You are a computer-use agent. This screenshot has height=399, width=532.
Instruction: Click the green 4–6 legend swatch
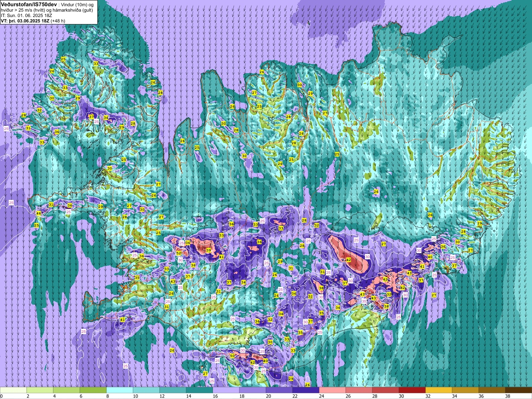point(66,390)
